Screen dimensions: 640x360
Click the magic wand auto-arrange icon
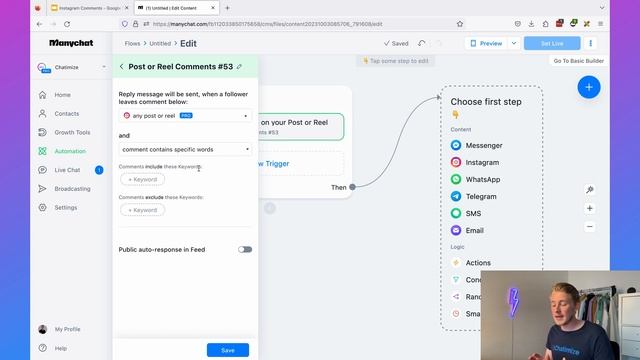coord(590,190)
